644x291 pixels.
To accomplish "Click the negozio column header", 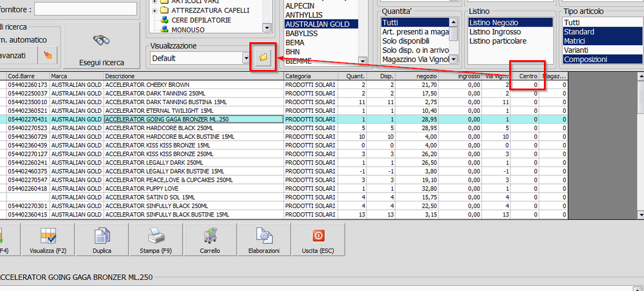I will tap(417, 76).
